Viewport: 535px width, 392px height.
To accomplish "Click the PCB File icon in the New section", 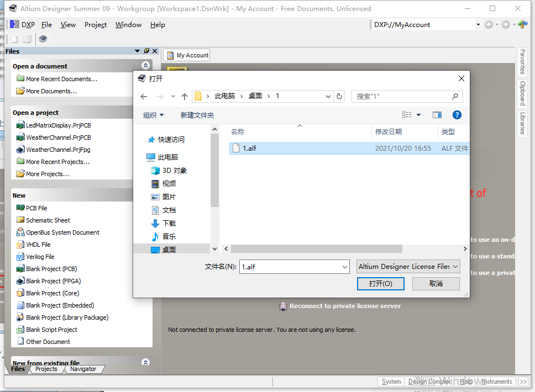I will pos(20,208).
